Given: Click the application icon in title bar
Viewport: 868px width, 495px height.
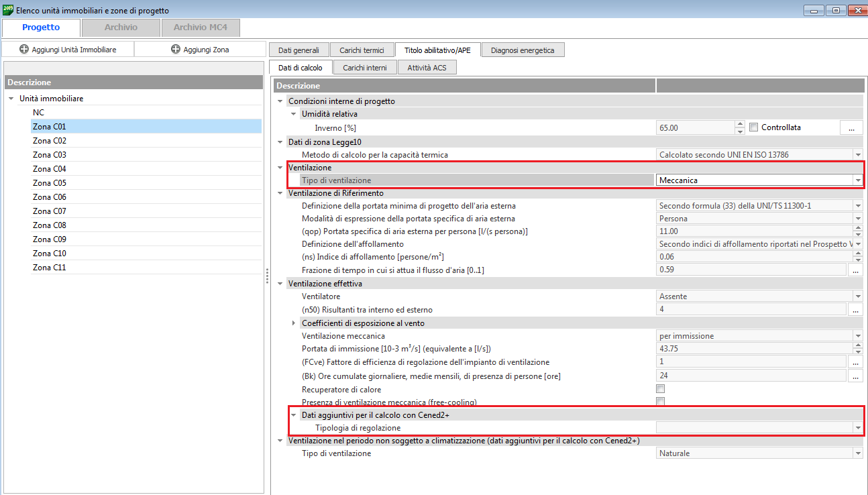Looking at the screenshot, I should point(8,10).
